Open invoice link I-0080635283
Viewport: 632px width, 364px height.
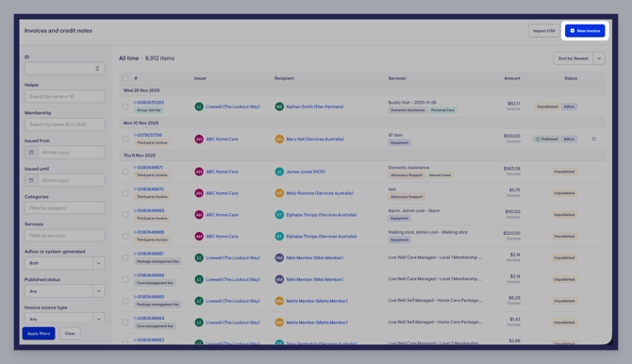149,103
